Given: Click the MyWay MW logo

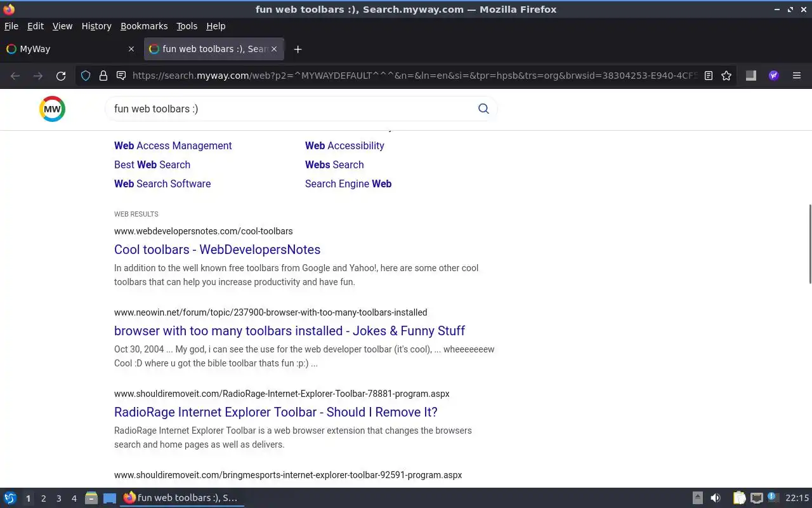Looking at the screenshot, I should pos(52,109).
